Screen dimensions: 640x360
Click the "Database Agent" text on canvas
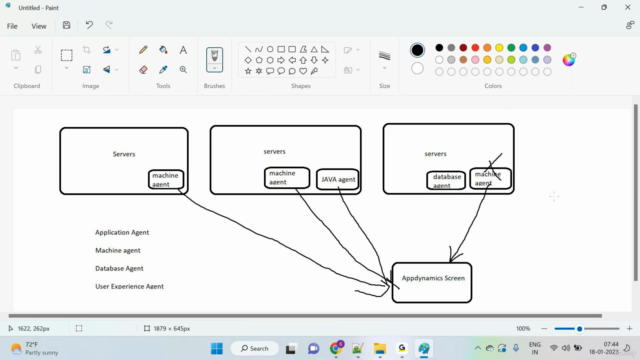(x=119, y=268)
